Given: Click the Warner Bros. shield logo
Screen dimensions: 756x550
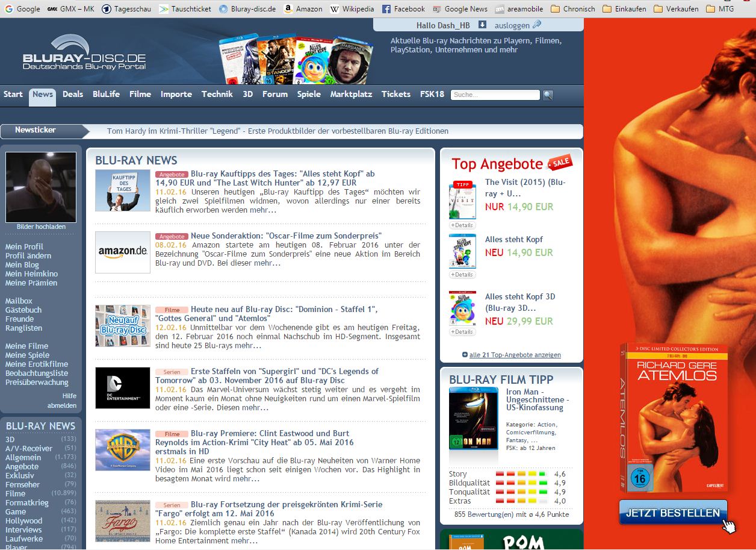Looking at the screenshot, I should coord(123,450).
